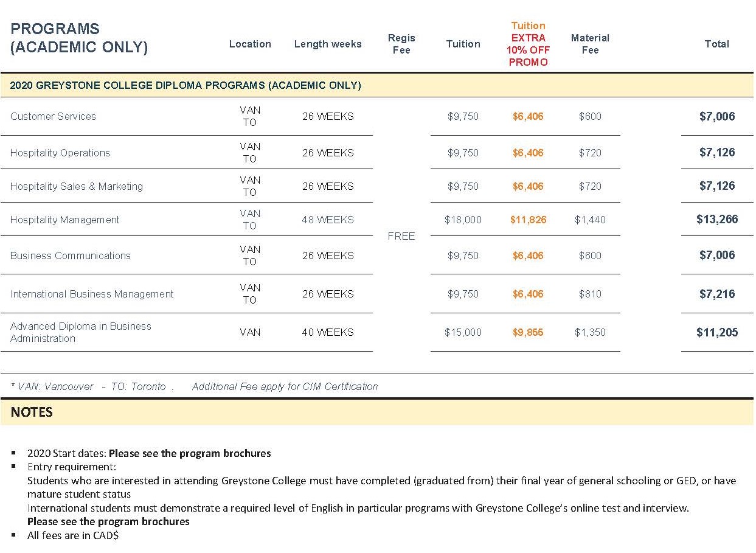
Task: Select the $810 material fee
Action: (590, 294)
